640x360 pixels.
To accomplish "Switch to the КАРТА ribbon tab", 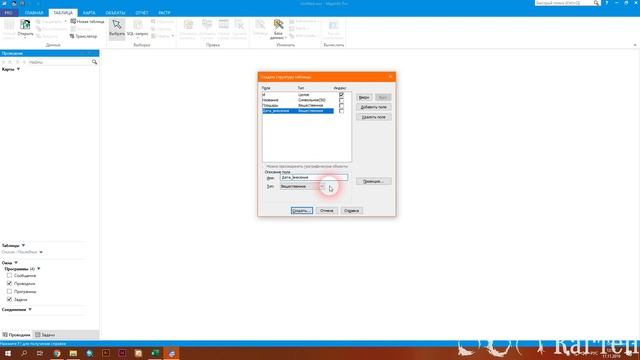I will pos(89,13).
